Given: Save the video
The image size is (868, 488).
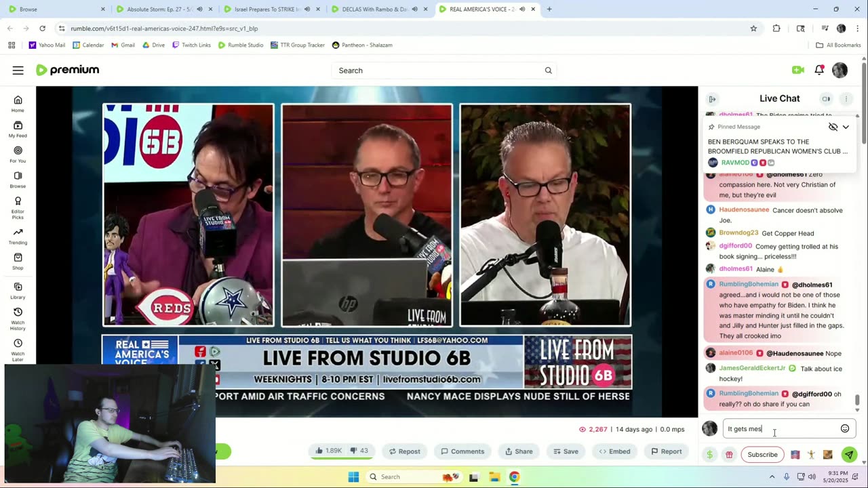Looking at the screenshot, I should coord(566,451).
